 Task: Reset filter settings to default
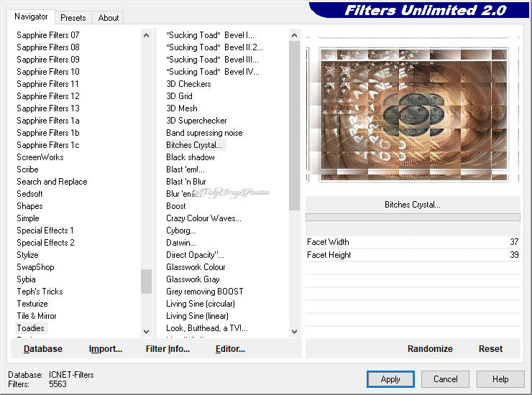click(x=490, y=349)
